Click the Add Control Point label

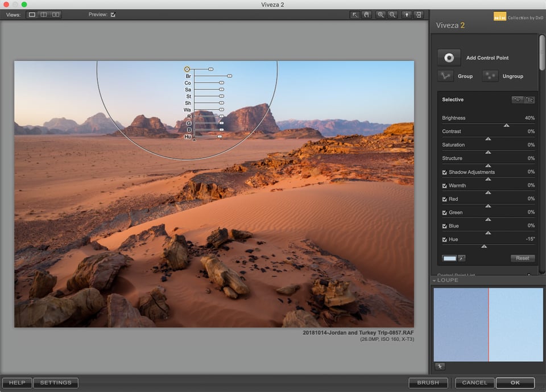coord(487,58)
